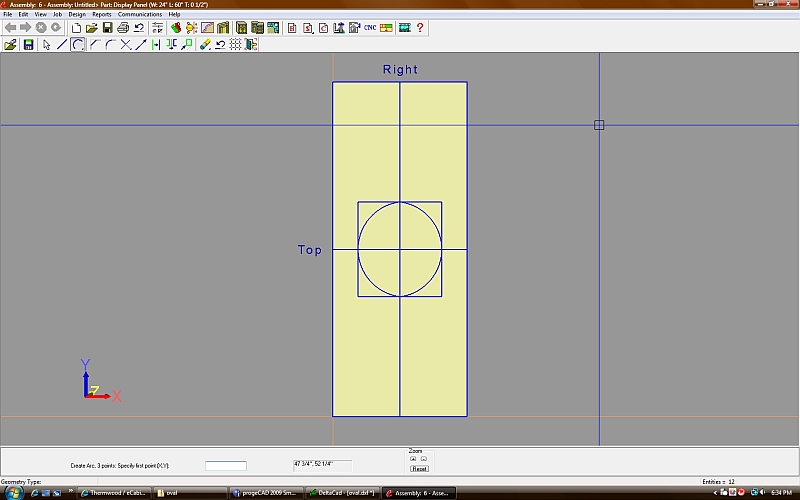
Task: Click the eraser tool icon
Action: tap(204, 44)
